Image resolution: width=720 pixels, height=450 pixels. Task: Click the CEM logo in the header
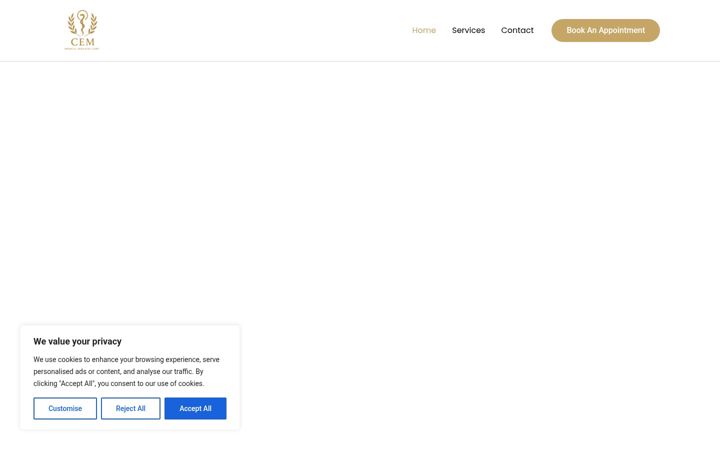82,30
